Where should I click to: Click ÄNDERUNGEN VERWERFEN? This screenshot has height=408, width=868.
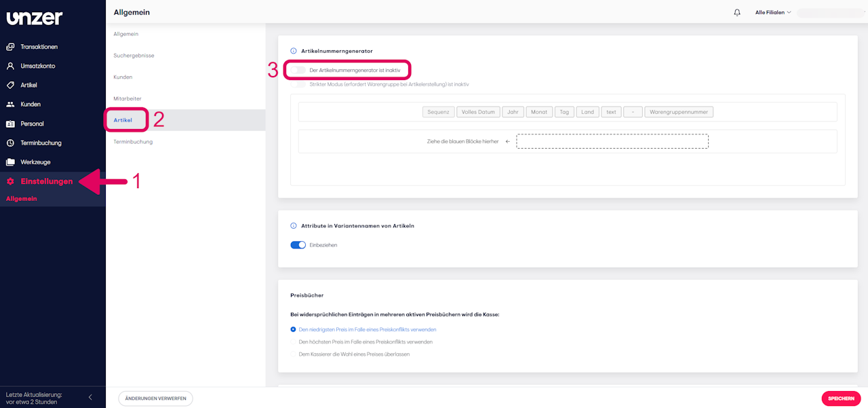pos(155,398)
